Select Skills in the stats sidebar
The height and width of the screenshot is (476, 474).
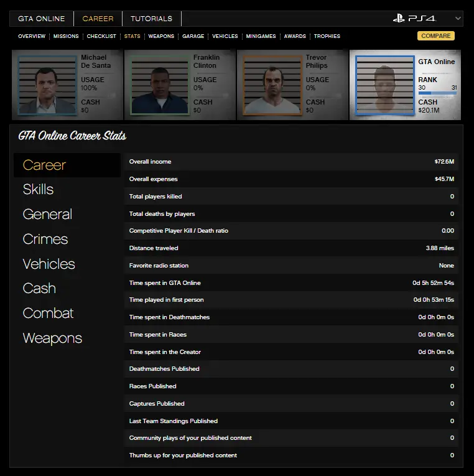38,189
